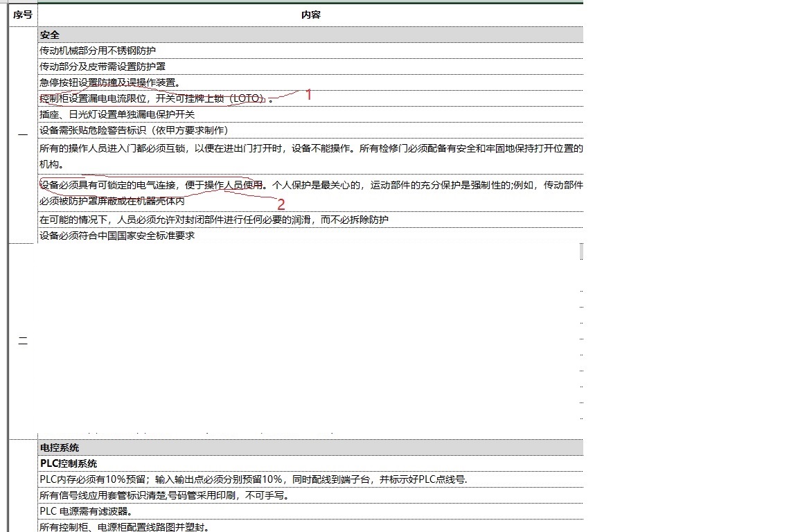Click the 设备需张贴危险警告标识 row
Viewport: 798px width, 532px height.
click(x=134, y=130)
